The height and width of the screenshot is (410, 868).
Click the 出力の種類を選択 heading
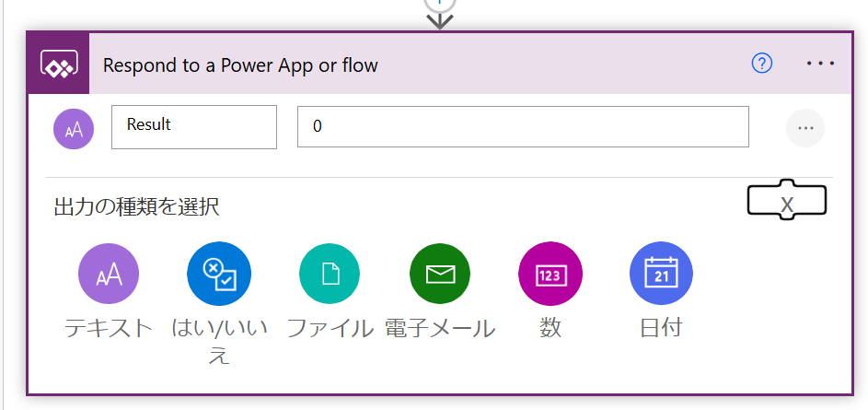click(137, 207)
